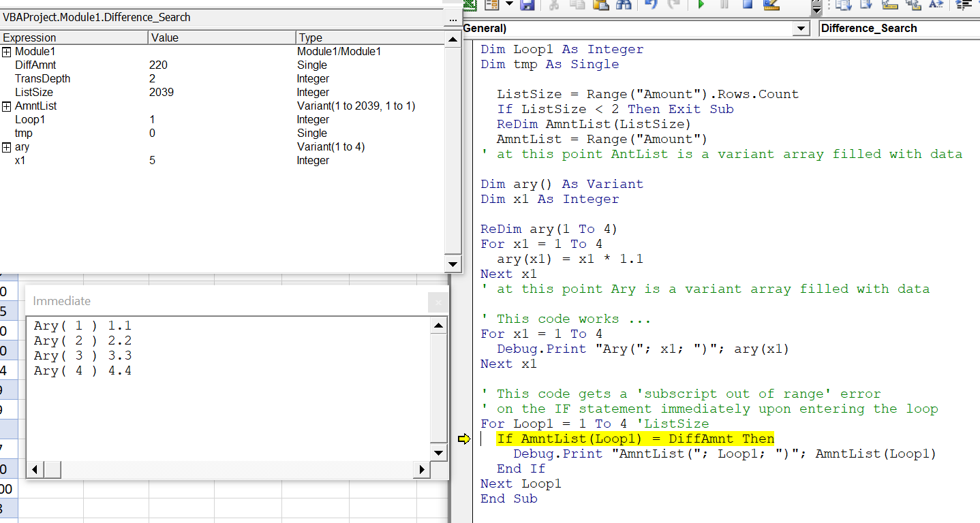Viewport: 980px width, 523px height.
Task: Select the DiffAmnt row in Locals
Action: [222, 65]
